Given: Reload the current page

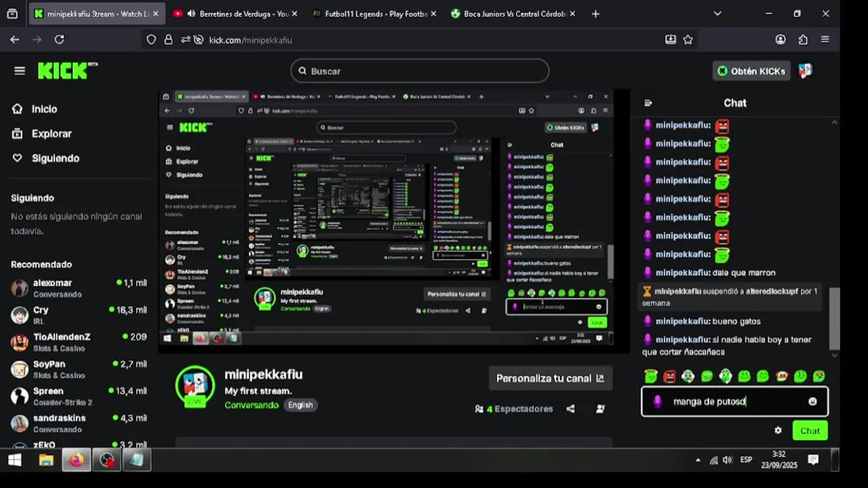Looking at the screenshot, I should coord(59,40).
